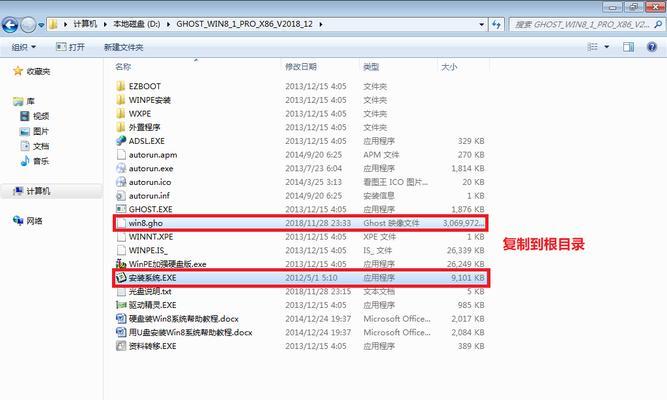Click the Ghost 映像文件 type cell
Screen dimensions: 667x400
pos(391,223)
